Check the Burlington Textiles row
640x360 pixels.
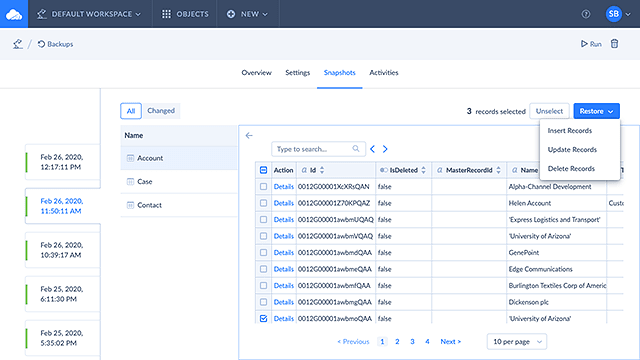tap(263, 286)
